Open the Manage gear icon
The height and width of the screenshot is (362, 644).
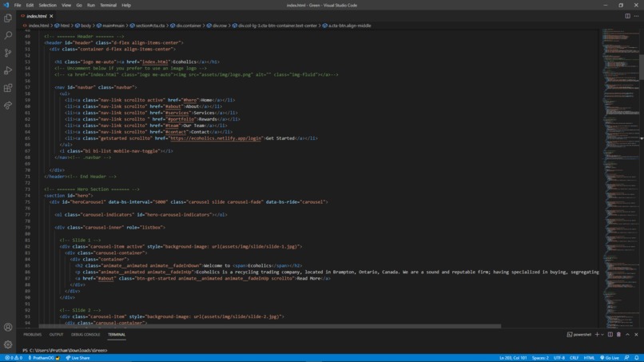[x=8, y=344]
